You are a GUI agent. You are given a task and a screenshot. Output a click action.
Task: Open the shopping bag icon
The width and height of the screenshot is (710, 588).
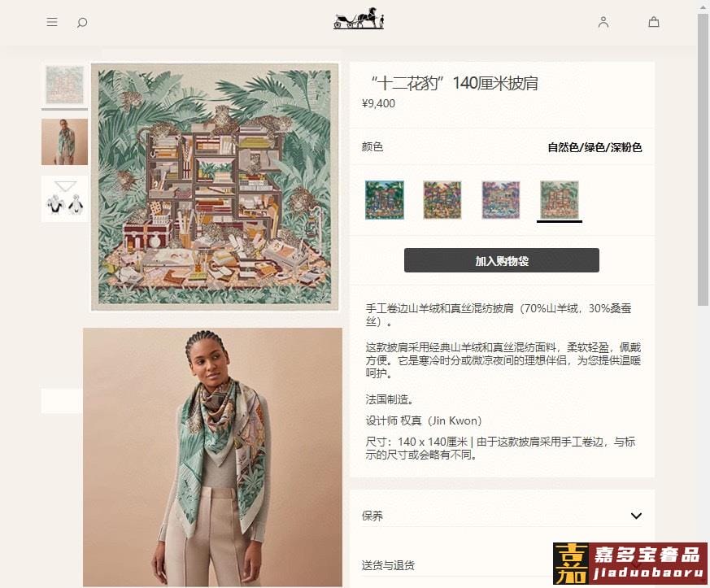[653, 22]
